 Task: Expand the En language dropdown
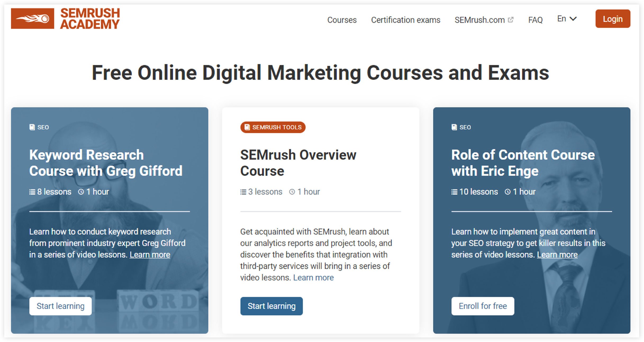tap(567, 19)
